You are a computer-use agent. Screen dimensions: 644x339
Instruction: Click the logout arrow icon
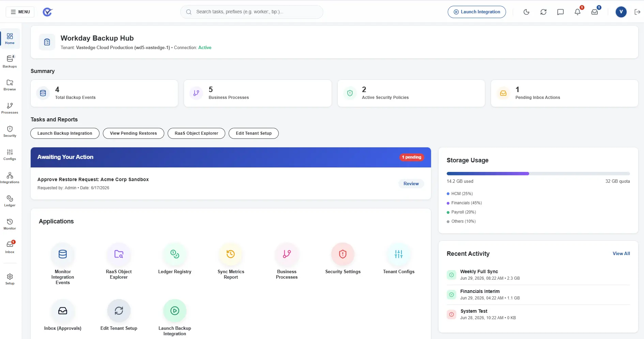click(637, 12)
